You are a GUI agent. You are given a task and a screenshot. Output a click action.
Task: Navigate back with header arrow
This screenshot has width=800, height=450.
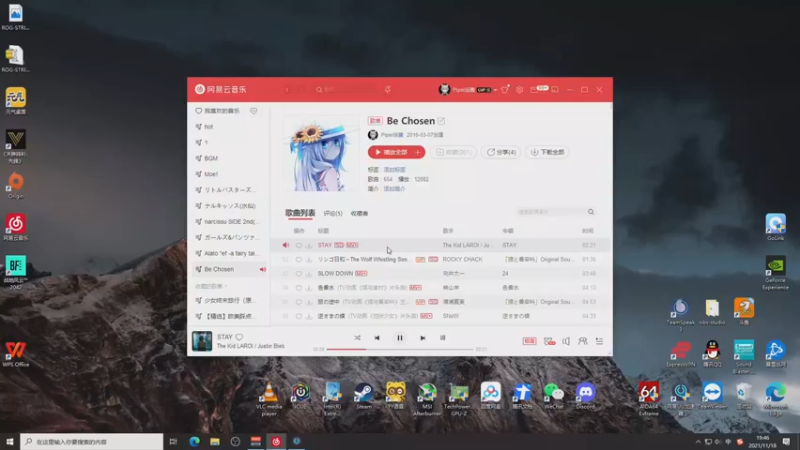click(287, 90)
